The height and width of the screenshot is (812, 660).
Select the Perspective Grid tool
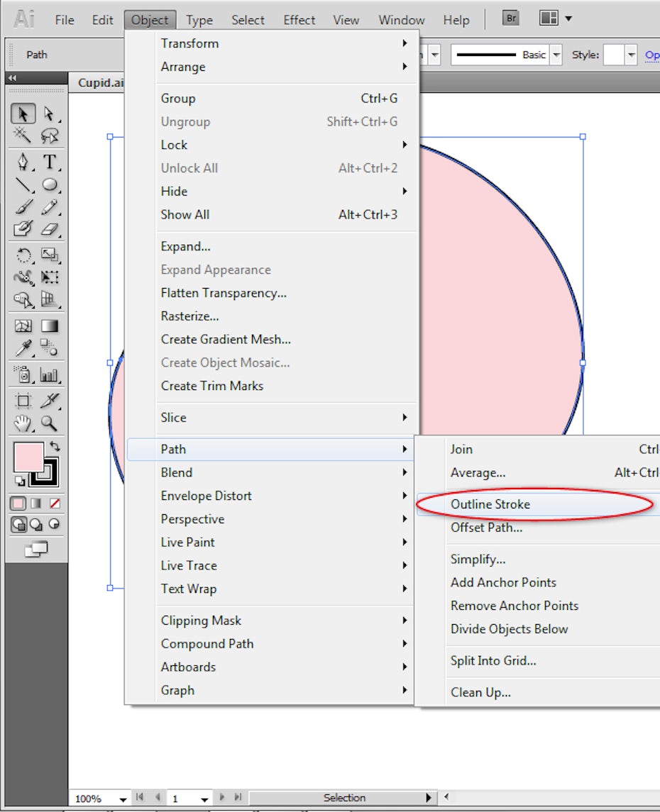tap(49, 299)
